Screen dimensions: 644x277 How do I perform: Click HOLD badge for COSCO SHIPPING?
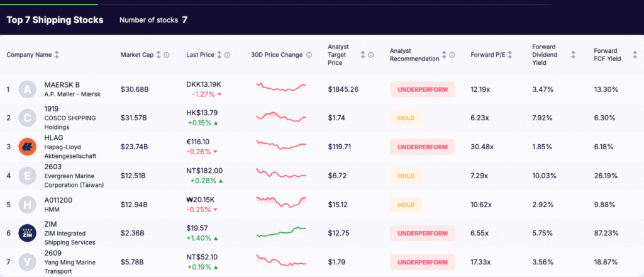pyautogui.click(x=406, y=118)
